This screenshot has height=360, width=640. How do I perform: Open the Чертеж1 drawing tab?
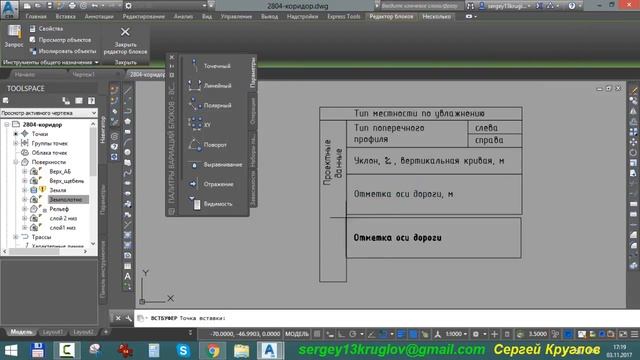click(x=83, y=74)
